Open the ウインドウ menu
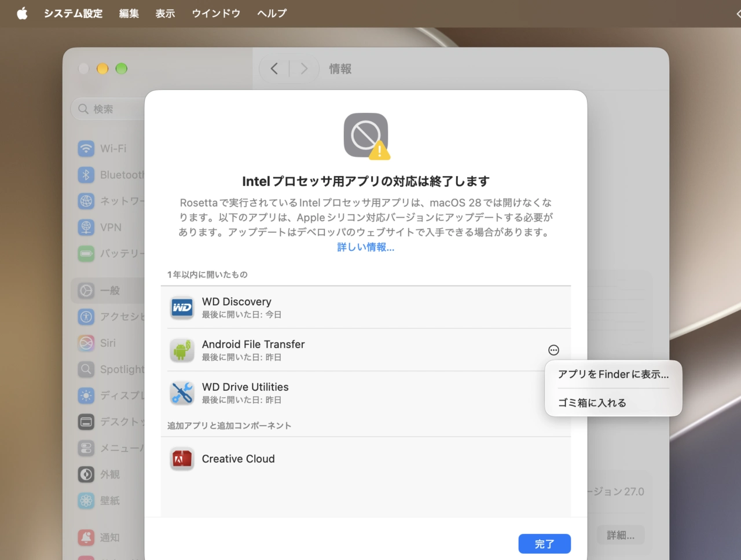The width and height of the screenshot is (741, 560). point(216,13)
